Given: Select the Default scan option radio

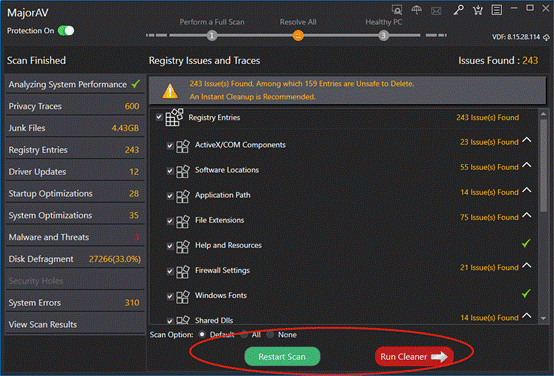Looking at the screenshot, I should tap(202, 334).
